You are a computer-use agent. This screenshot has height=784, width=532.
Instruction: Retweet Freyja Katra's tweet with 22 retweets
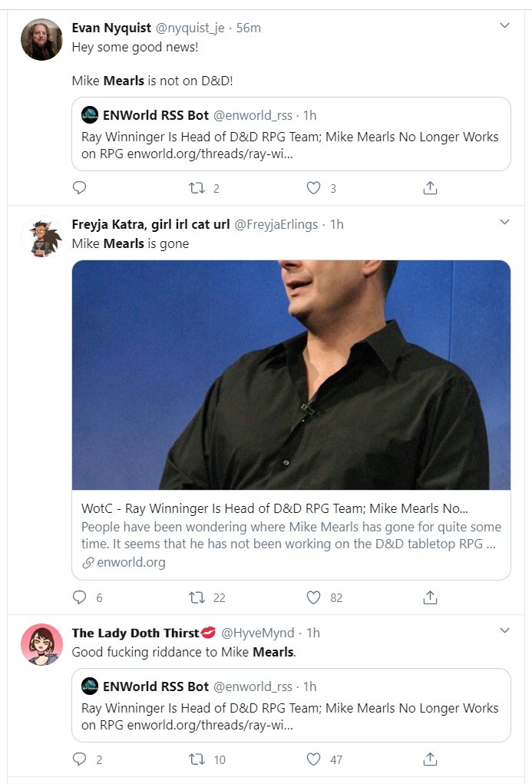pos(197,597)
